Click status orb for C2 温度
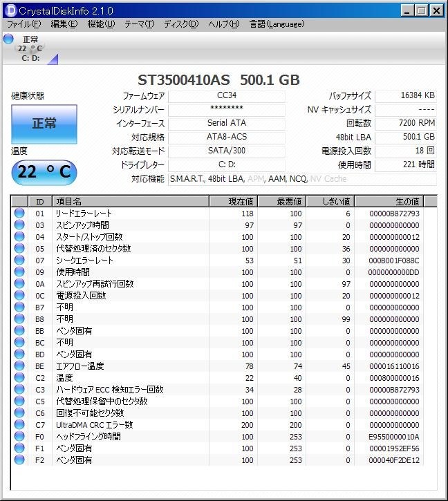Image resolution: width=448 pixels, height=501 pixels. click(x=19, y=378)
